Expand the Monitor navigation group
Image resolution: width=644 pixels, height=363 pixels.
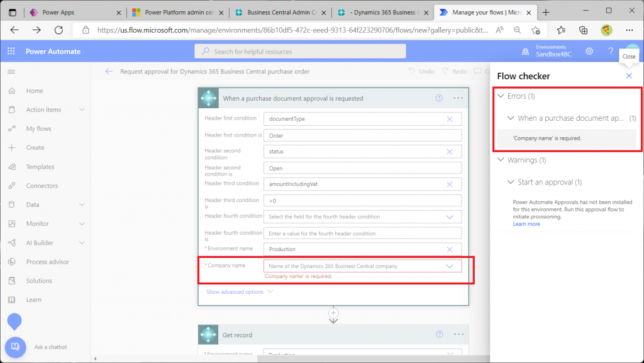coord(82,223)
